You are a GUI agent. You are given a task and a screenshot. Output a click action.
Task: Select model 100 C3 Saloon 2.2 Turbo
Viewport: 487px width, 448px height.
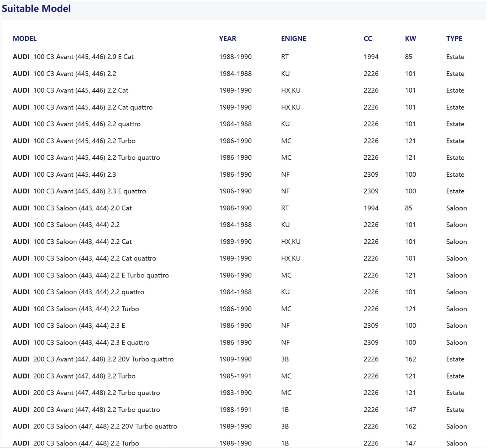(76, 309)
